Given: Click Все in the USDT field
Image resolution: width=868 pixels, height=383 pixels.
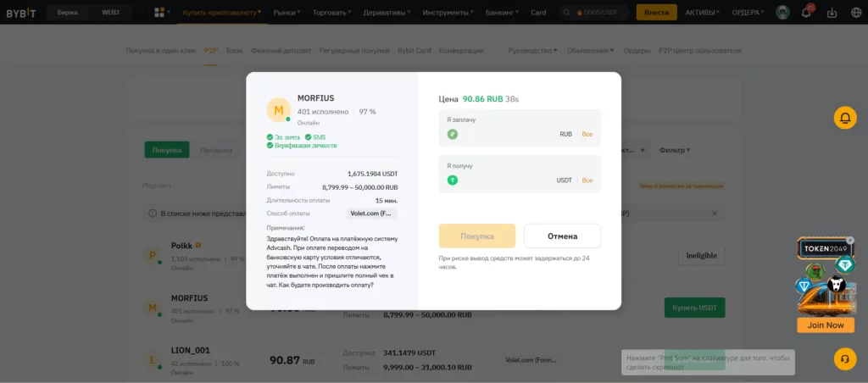Looking at the screenshot, I should point(587,180).
